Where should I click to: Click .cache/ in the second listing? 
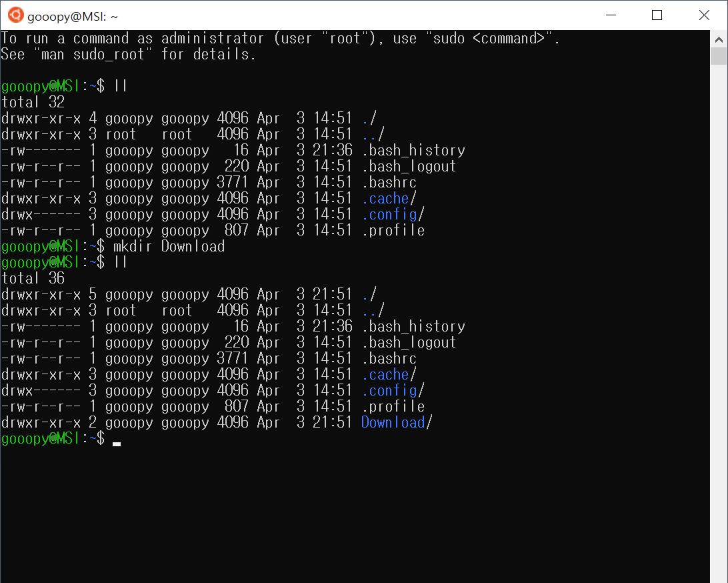389,374
